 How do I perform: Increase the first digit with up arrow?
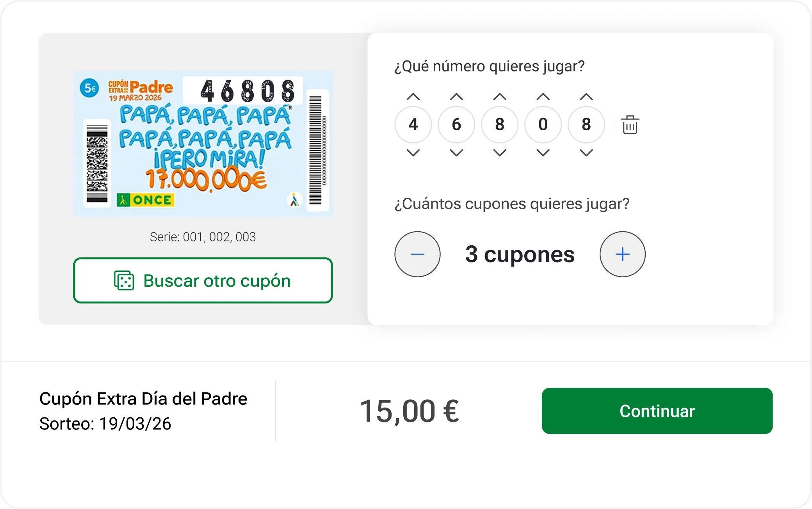pyautogui.click(x=413, y=97)
